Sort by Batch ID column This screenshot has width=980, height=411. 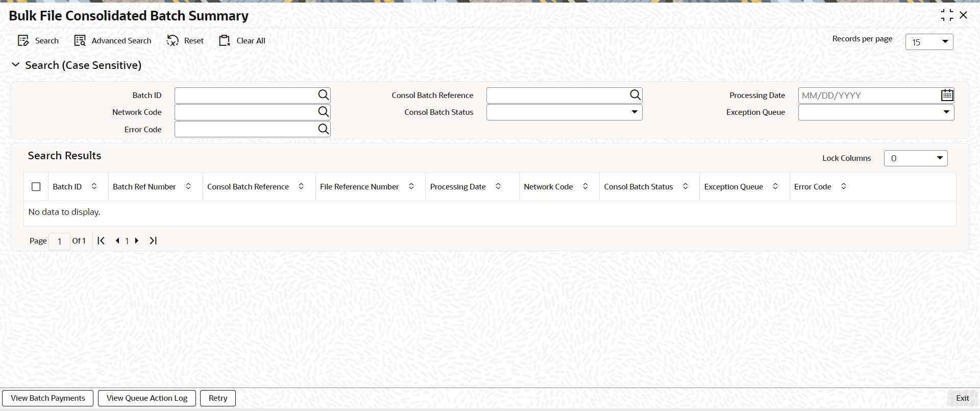[94, 186]
